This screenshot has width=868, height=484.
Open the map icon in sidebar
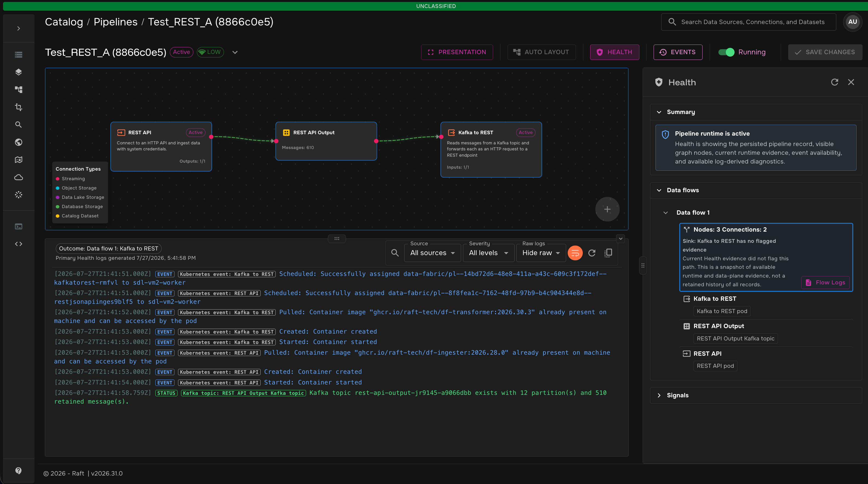point(19,160)
